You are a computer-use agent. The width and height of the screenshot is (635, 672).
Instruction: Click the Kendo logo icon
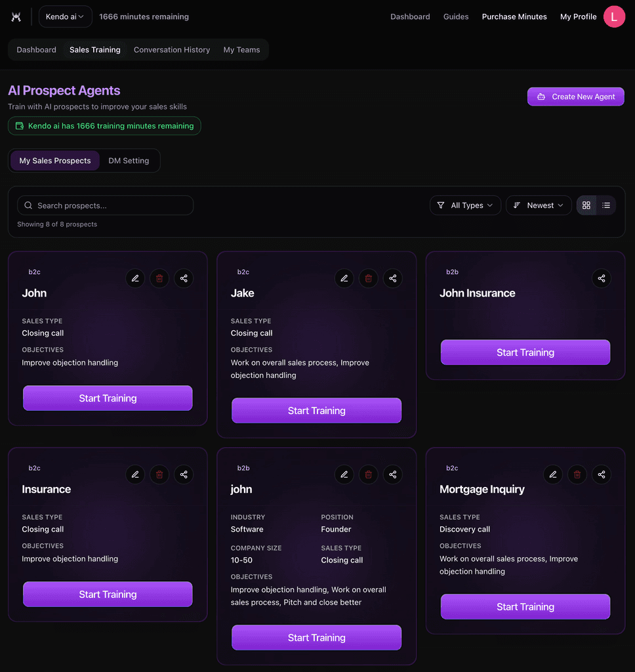[x=16, y=16]
